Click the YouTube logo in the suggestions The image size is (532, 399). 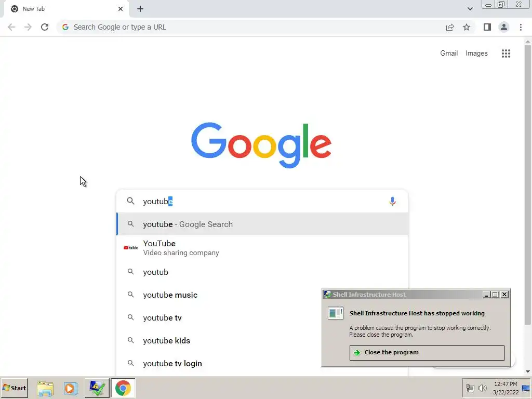[x=131, y=248]
